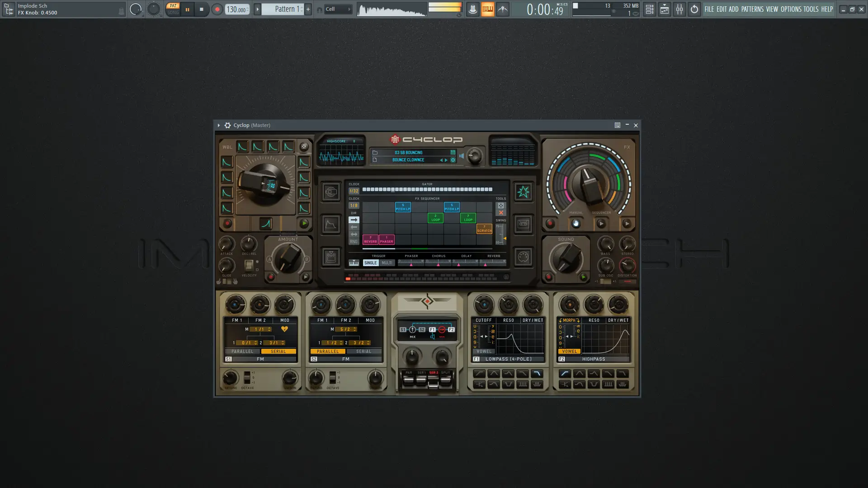Open the envelope curve panel button
The image size is (868, 488).
(x=331, y=224)
